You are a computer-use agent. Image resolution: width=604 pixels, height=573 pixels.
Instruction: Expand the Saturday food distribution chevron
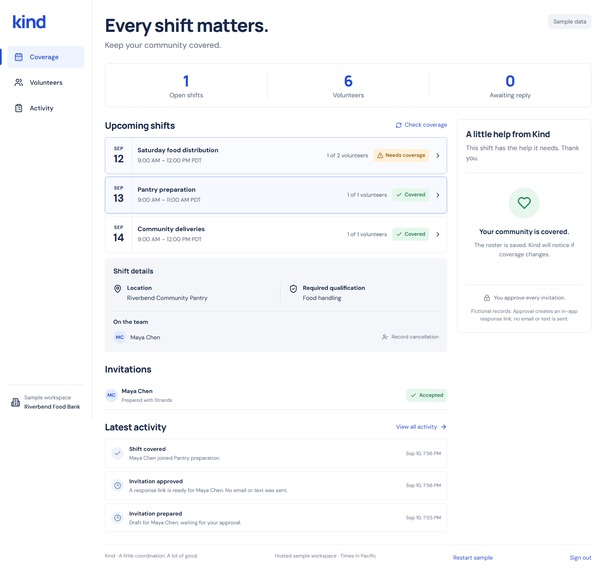point(438,156)
